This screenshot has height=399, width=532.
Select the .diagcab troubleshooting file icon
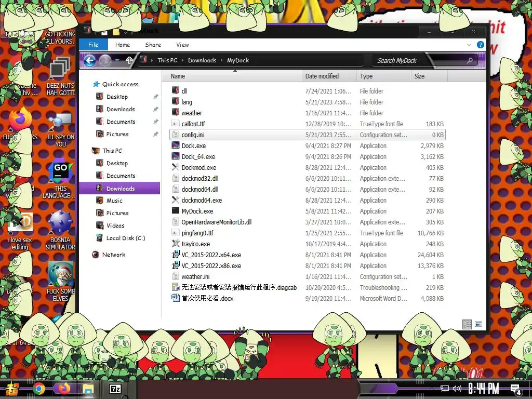tap(176, 287)
